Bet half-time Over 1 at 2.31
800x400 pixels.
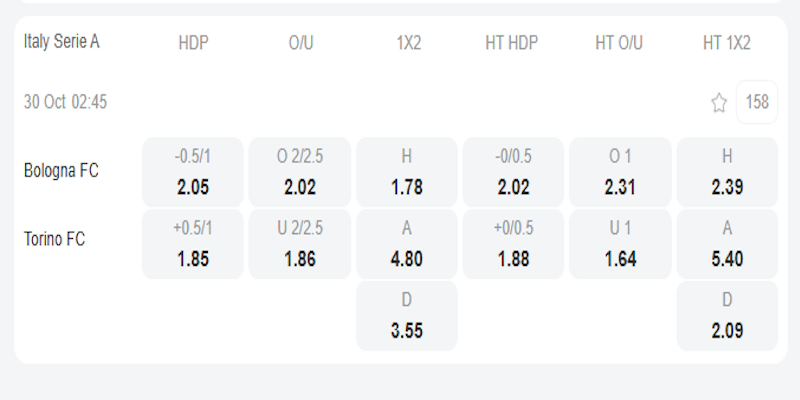(x=620, y=171)
